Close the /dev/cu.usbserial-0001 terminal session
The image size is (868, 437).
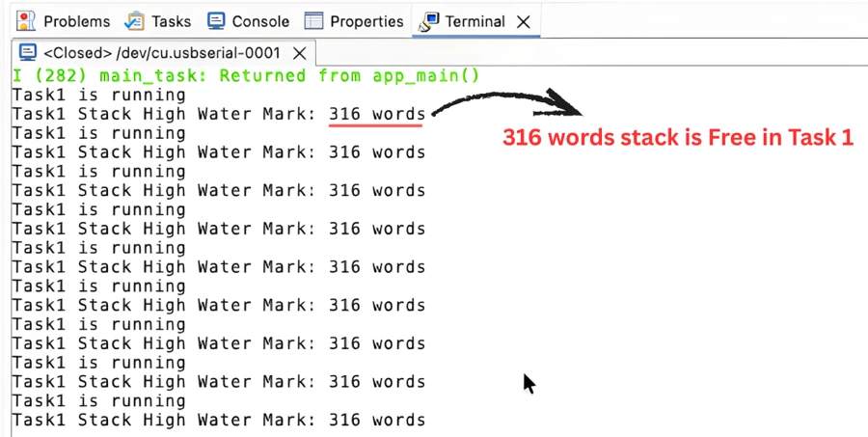[300, 53]
